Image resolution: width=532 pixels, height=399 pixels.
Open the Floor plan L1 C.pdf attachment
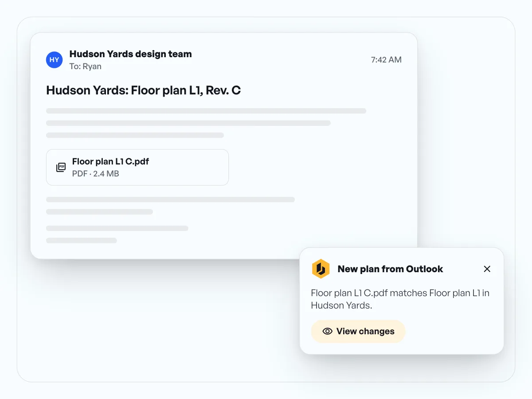137,167
